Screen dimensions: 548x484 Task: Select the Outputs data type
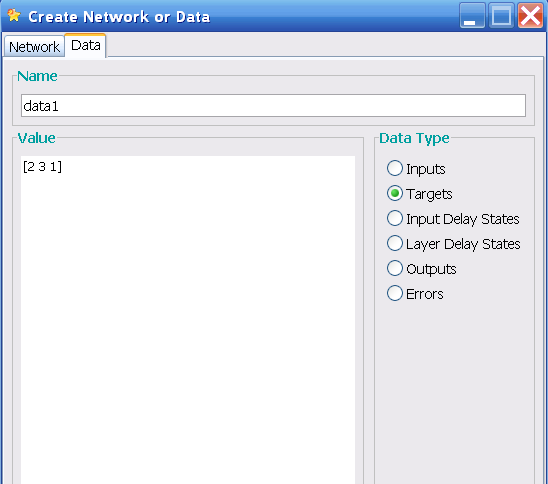(421, 269)
